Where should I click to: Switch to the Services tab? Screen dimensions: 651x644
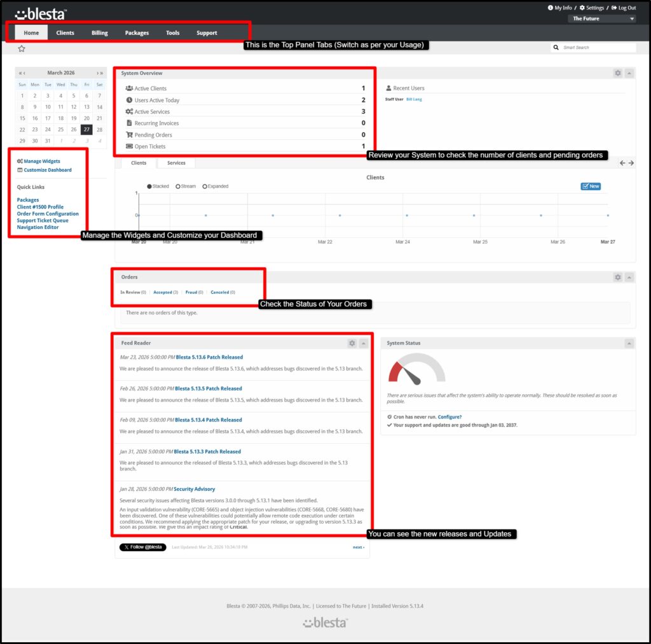coord(175,163)
